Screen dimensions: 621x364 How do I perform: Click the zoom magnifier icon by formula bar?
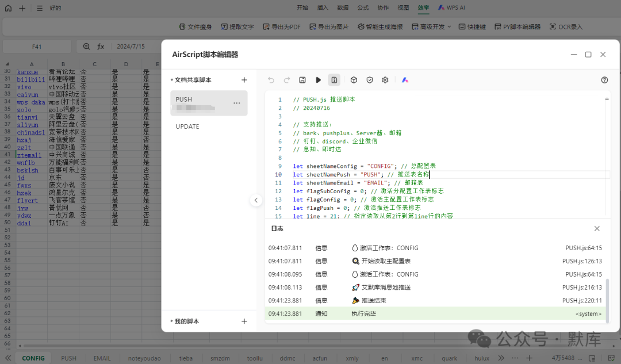pyautogui.click(x=86, y=47)
